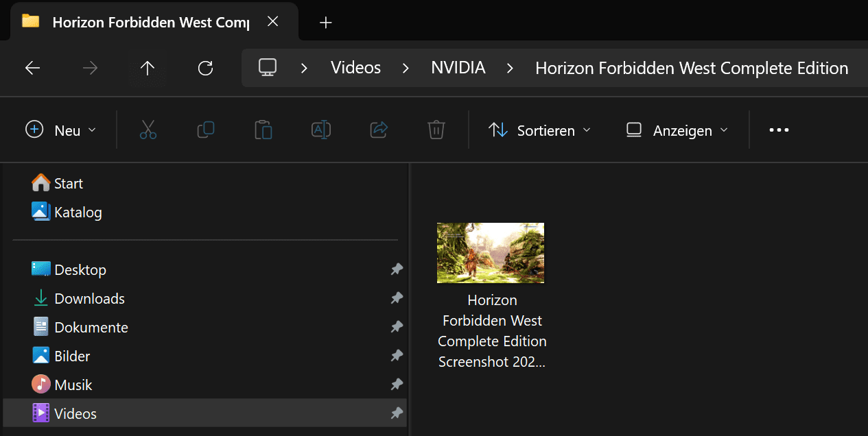Click the Paste clipboard icon
The width and height of the screenshot is (868, 436).
click(263, 130)
